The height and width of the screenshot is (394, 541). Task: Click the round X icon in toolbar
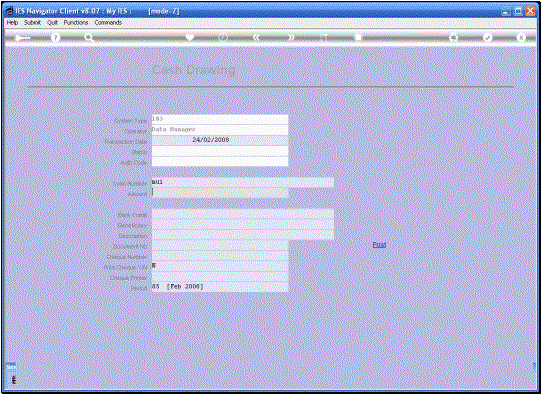[521, 37]
